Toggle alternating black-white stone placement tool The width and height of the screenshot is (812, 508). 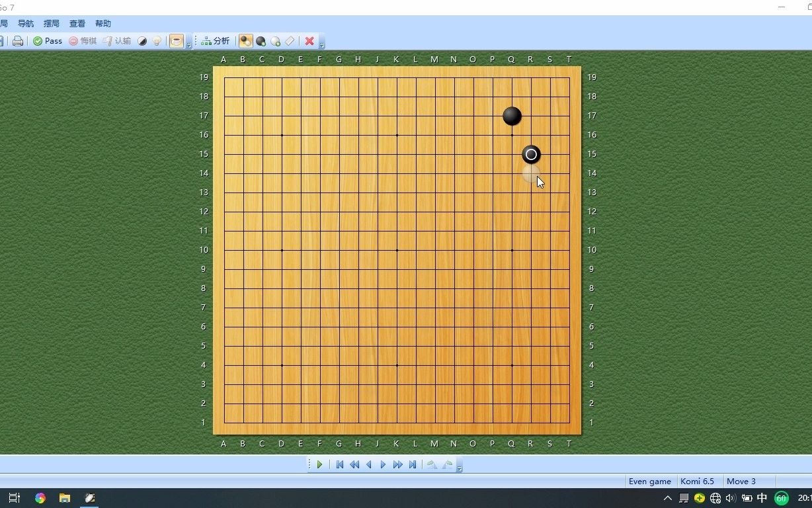245,41
